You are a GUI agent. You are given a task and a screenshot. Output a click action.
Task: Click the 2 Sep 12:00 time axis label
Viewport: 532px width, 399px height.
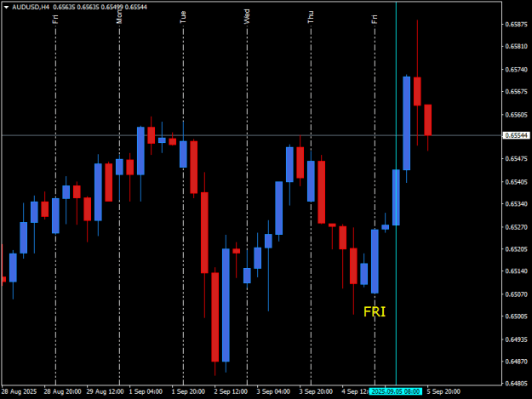231,391
